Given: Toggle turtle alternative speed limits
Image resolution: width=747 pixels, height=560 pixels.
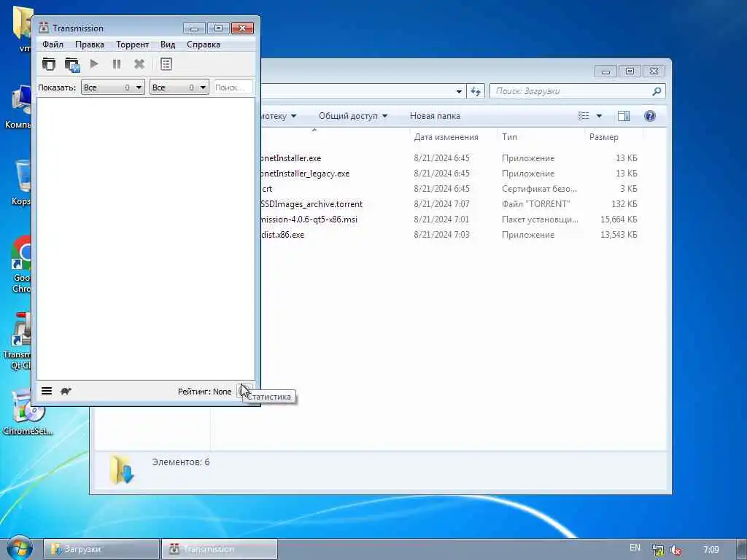Looking at the screenshot, I should point(66,391).
